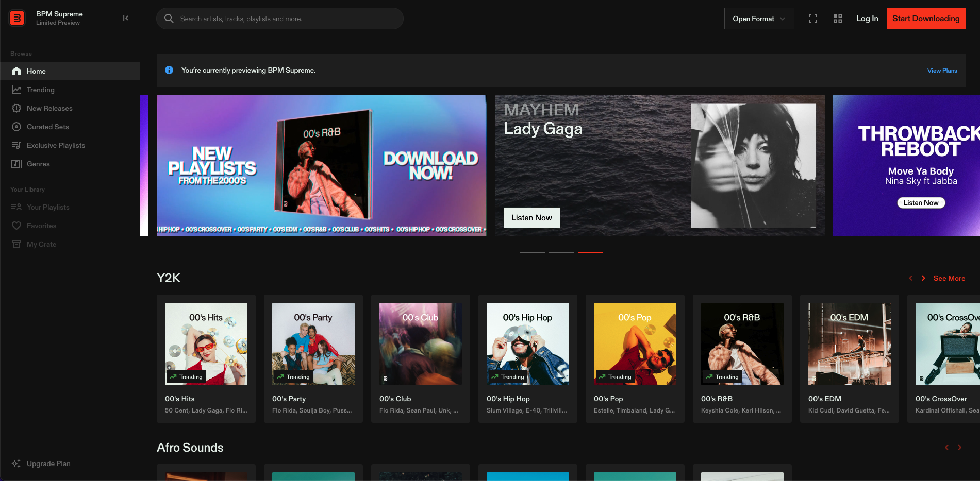Click the BPM Supreme brand title
Viewport: 980px width, 481px height.
pyautogui.click(x=59, y=14)
